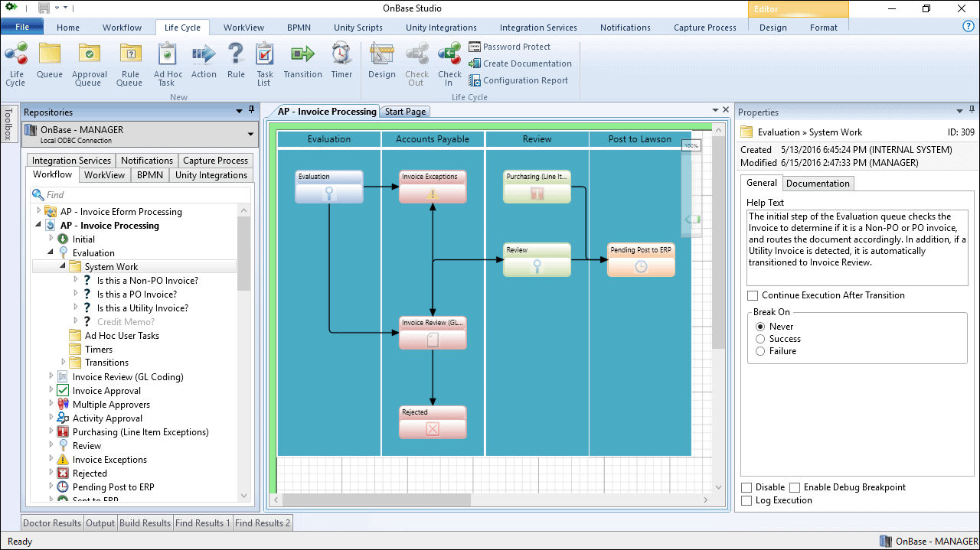Select the Invoice Exceptions node in diagram

433,187
